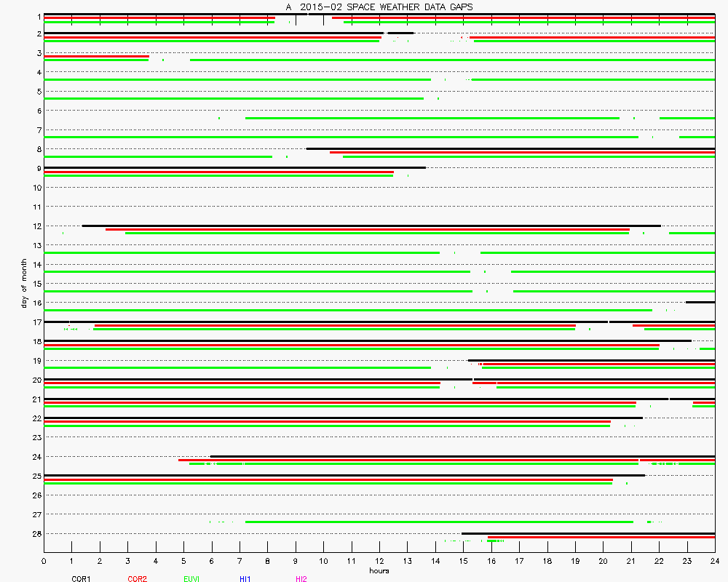Viewport: 728px width, 582px height.
Task: Select the magenta HI2 legend label
Action: 301,579
